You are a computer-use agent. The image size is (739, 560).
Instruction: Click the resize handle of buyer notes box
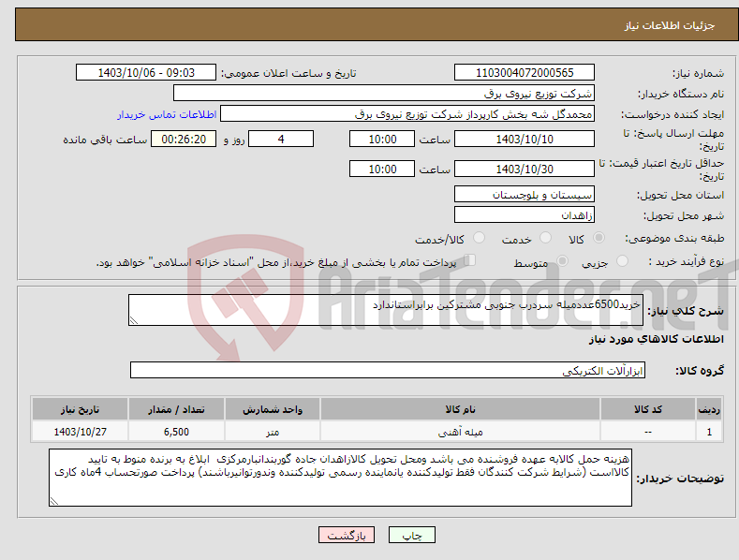[x=53, y=502]
